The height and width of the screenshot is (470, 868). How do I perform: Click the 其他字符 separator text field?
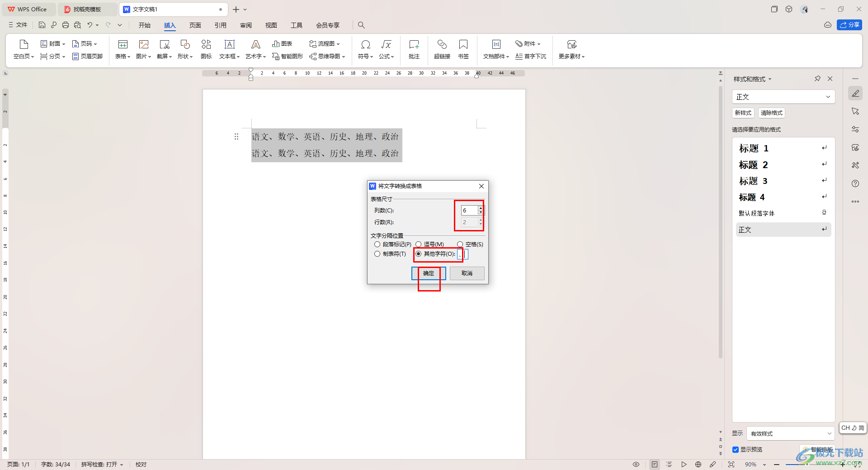coord(462,254)
